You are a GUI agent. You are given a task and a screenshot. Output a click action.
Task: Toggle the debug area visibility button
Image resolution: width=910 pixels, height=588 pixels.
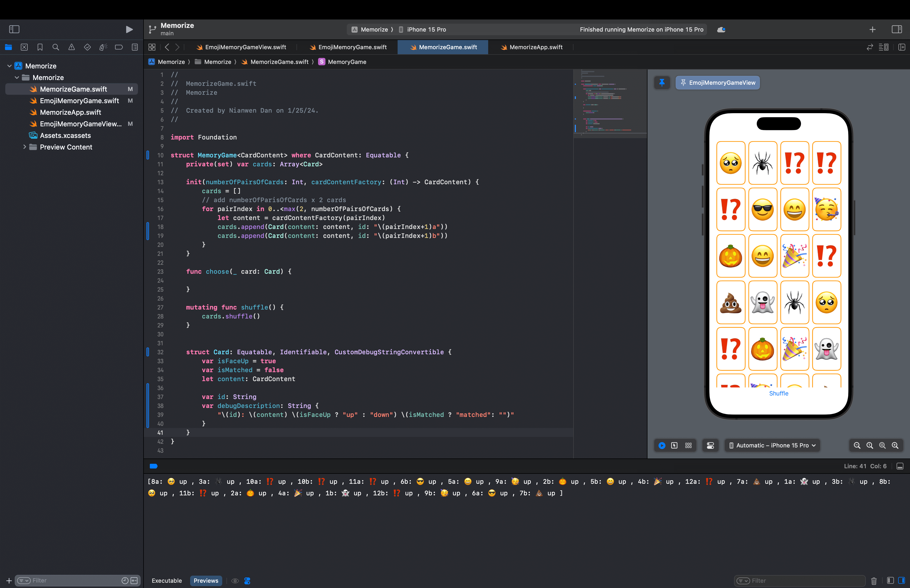tap(900, 466)
